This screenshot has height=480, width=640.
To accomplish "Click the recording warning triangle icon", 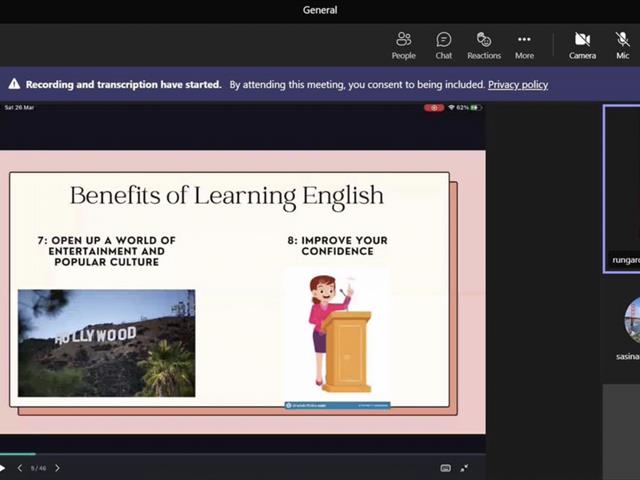I will 14,84.
